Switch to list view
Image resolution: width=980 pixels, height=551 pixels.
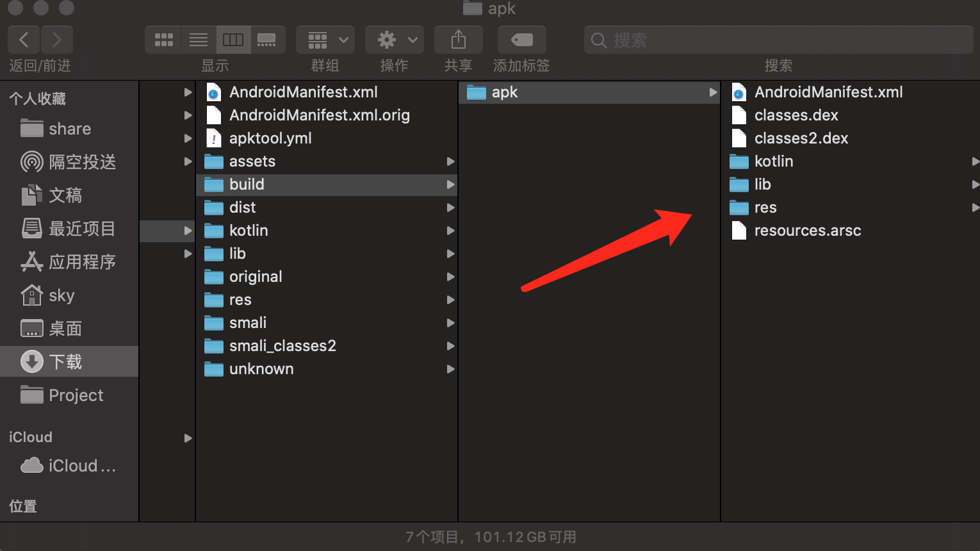(x=199, y=40)
